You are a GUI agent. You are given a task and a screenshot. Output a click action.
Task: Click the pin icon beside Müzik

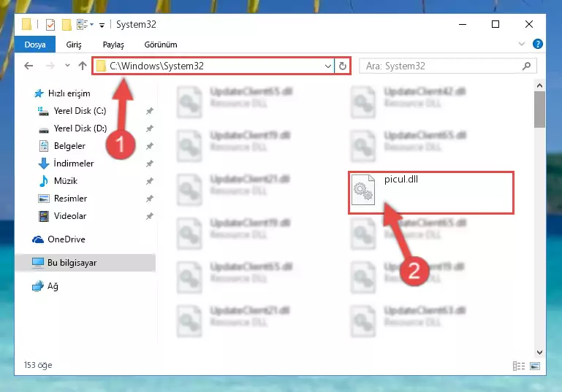click(150, 181)
